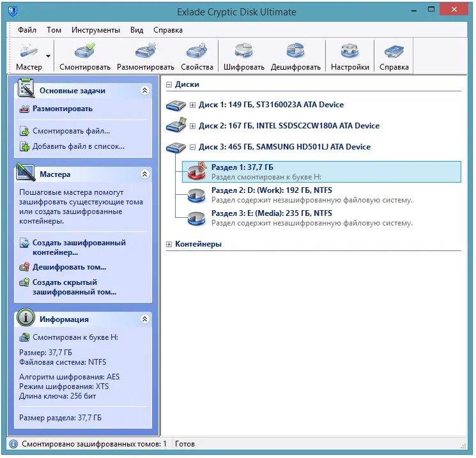This screenshot has width=476, height=458.
Task: Click the mounted drive icon by Смонтирован к букве H:
Action: 24,337
